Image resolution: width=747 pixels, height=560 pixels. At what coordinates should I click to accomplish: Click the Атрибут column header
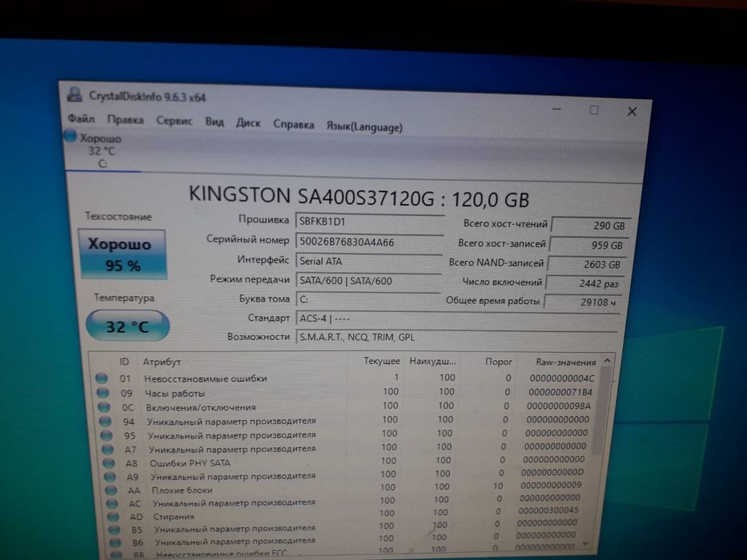[162, 362]
